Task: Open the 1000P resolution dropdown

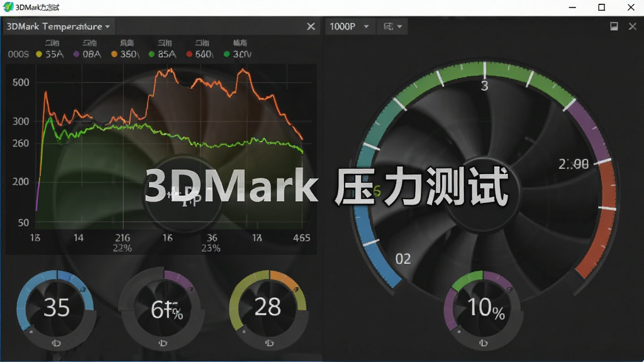Action: [349, 26]
